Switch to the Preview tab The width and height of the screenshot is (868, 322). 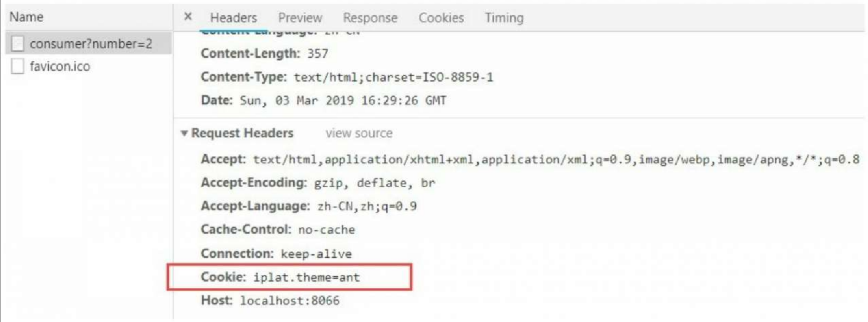pos(300,18)
